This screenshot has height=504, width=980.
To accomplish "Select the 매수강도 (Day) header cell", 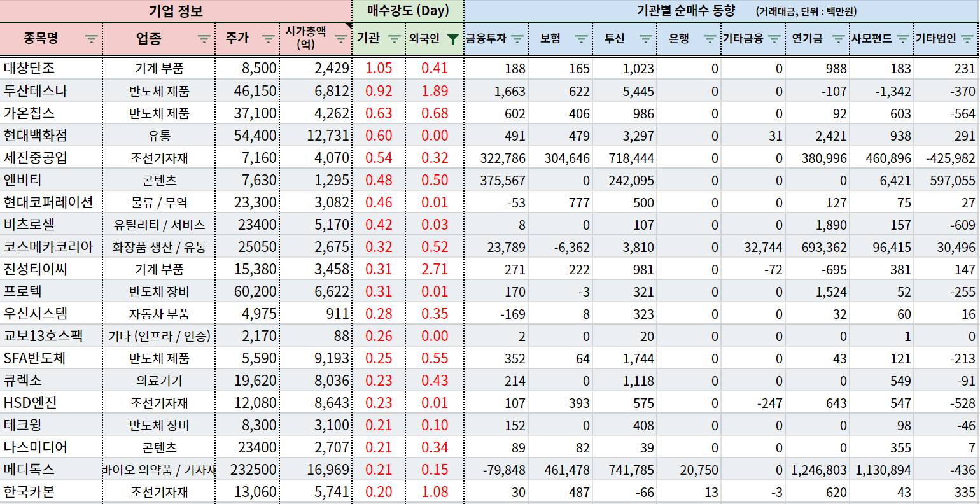I will pos(408,11).
